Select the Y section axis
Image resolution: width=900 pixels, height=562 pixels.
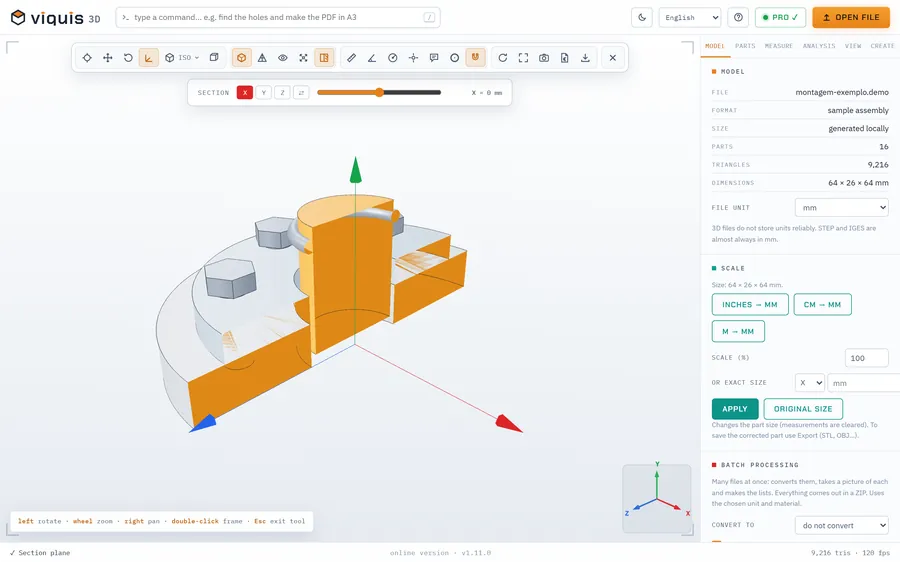click(263, 92)
